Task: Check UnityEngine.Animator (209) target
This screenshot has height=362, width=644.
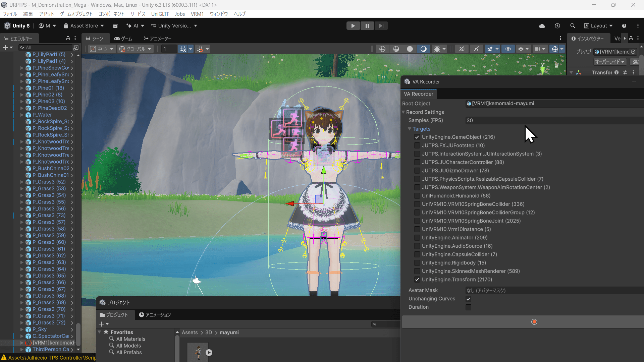Action: pyautogui.click(x=417, y=238)
